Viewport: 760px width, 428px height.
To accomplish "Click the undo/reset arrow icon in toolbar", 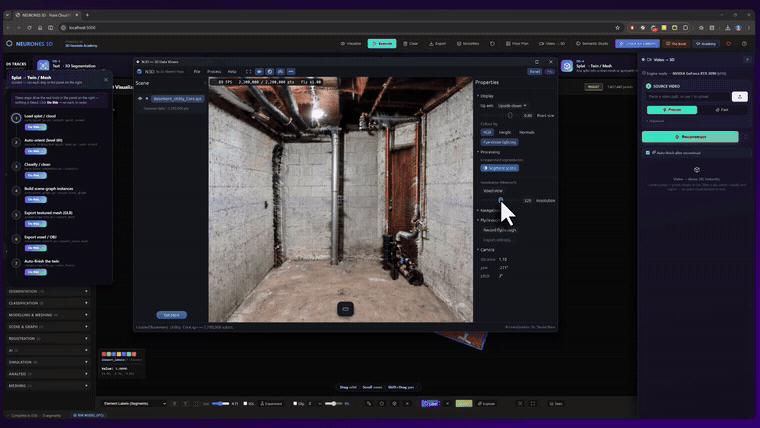I will (x=492, y=44).
